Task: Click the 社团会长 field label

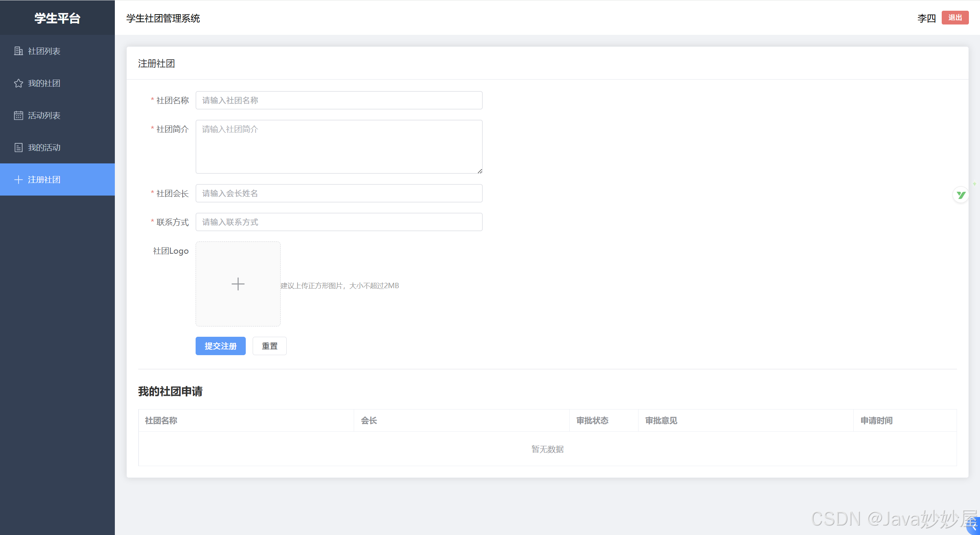Action: [173, 193]
